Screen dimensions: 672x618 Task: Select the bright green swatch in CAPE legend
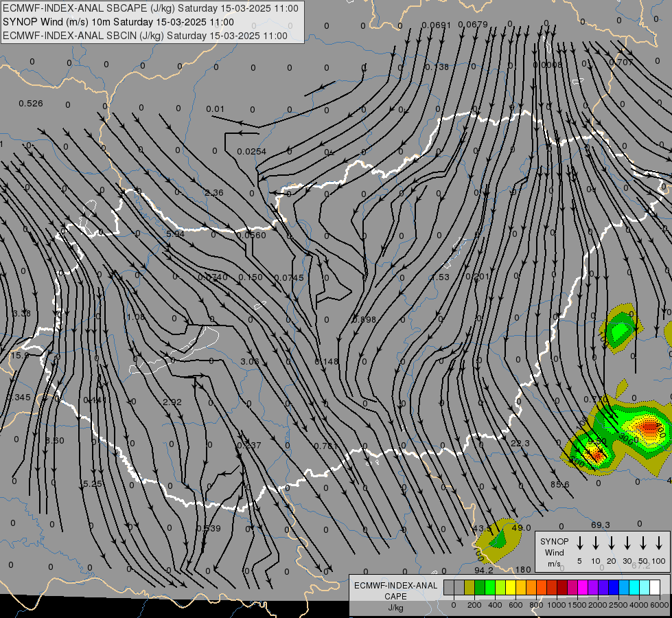tap(490, 587)
